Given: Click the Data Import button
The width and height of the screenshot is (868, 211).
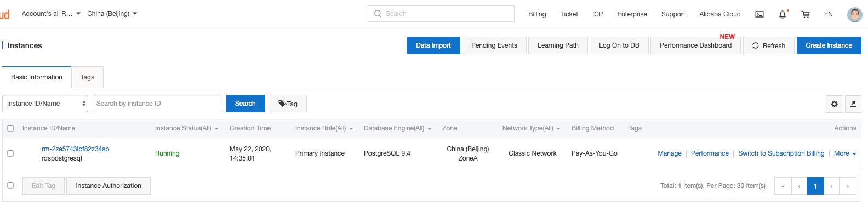Looking at the screenshot, I should point(433,45).
